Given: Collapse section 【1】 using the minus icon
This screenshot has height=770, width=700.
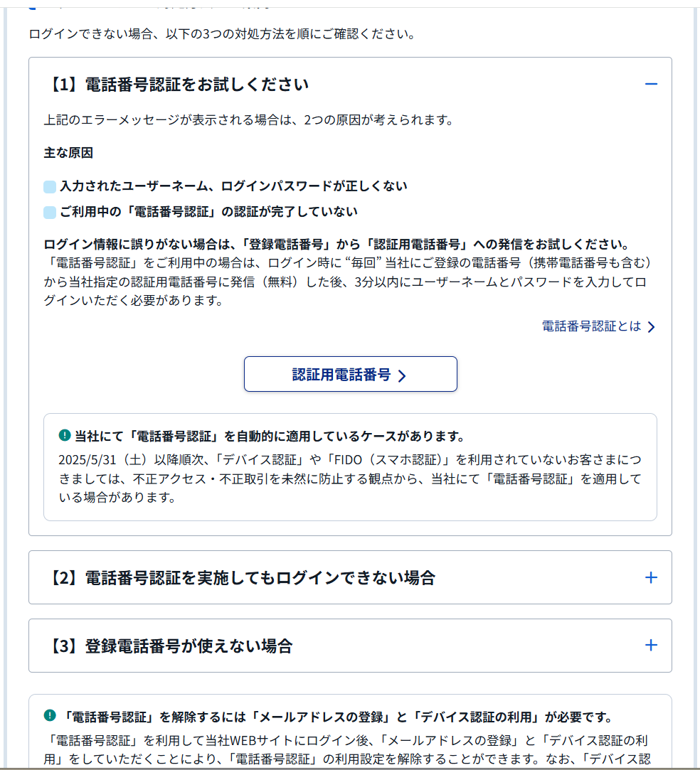Looking at the screenshot, I should click(x=651, y=85).
